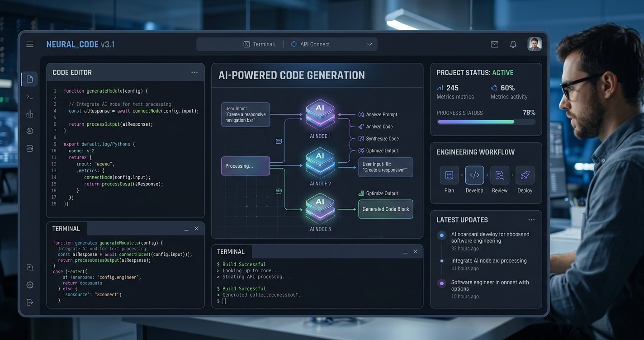
Task: Click Optimize Output with the green chart icon
Action: [378, 194]
